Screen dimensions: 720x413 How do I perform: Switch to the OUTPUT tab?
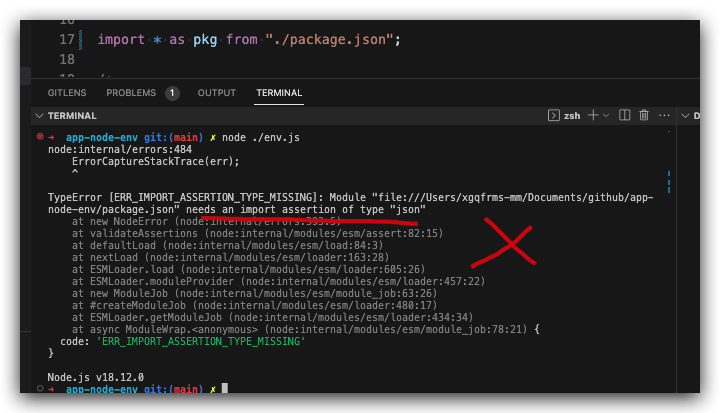(217, 93)
